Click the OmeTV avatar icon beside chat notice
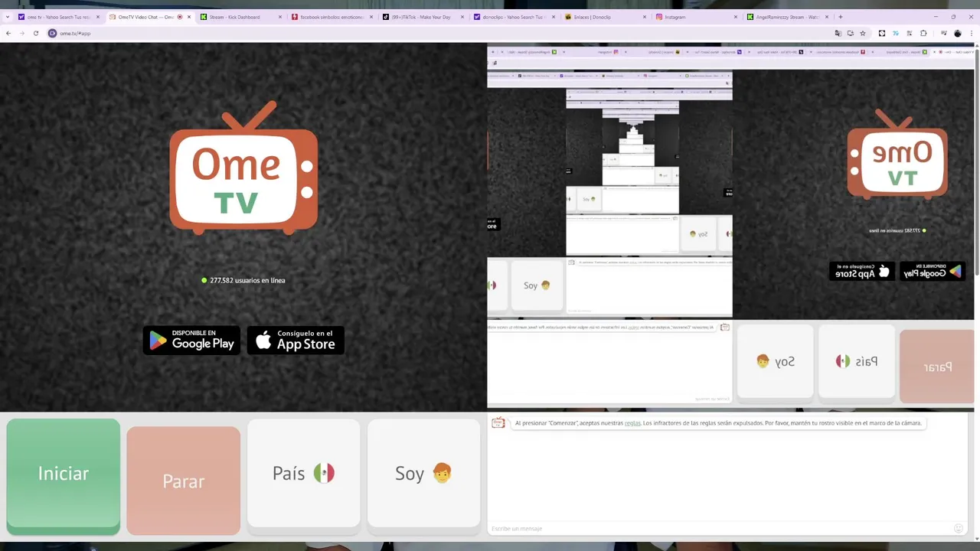 point(498,422)
